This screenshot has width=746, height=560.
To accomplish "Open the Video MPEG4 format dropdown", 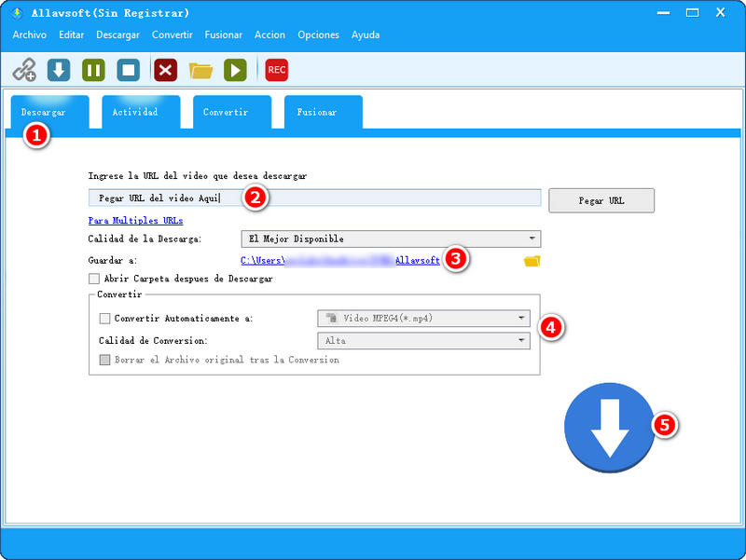I will (424, 319).
